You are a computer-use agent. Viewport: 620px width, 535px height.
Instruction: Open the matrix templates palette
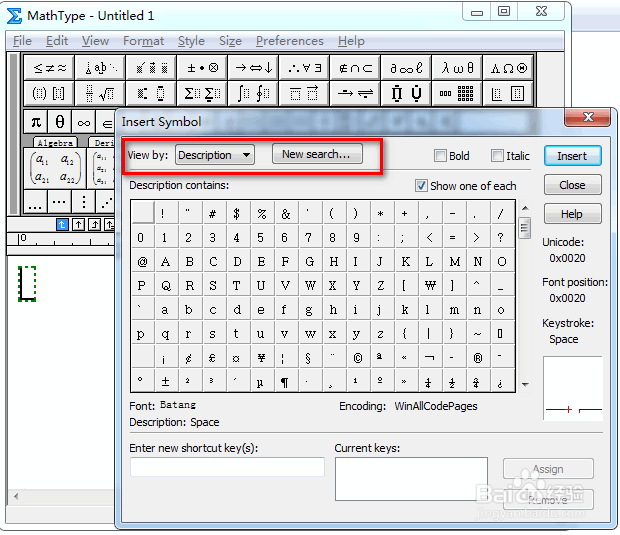[x=457, y=93]
